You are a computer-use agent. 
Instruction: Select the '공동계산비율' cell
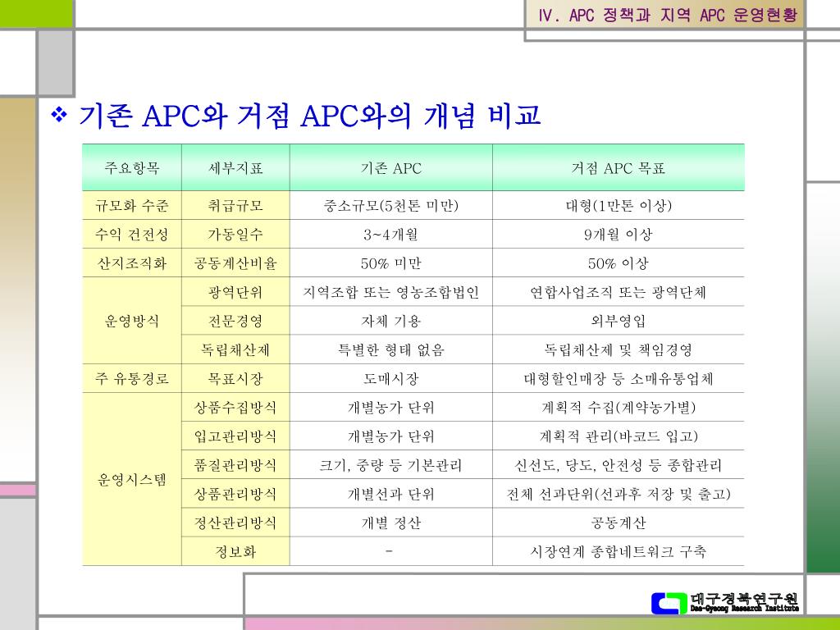235,263
